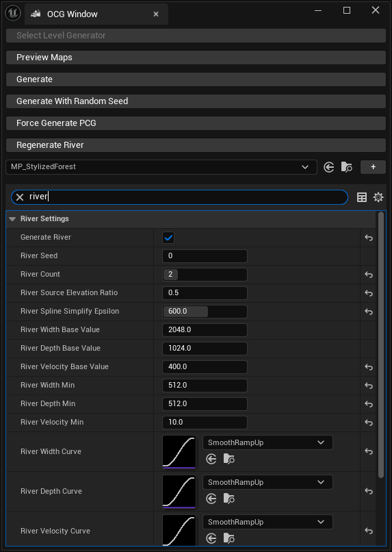Click River Spline Simplify Epsilon slider
This screenshot has width=392, height=552.
(x=205, y=312)
